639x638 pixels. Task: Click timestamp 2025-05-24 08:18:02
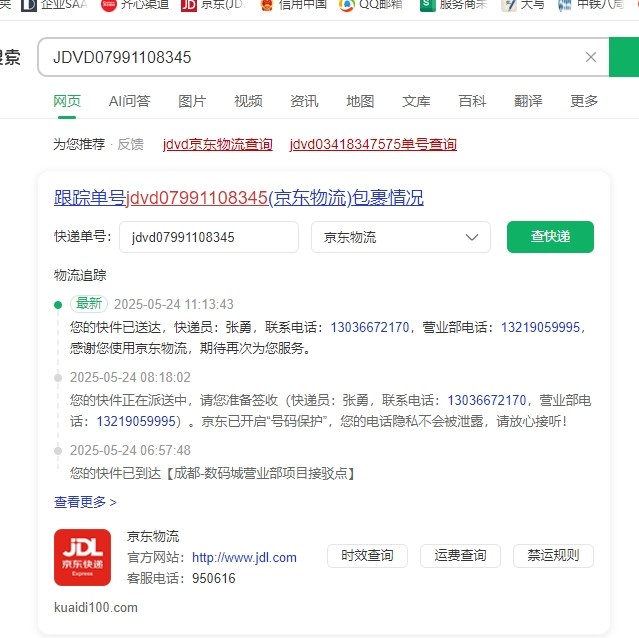click(130, 377)
